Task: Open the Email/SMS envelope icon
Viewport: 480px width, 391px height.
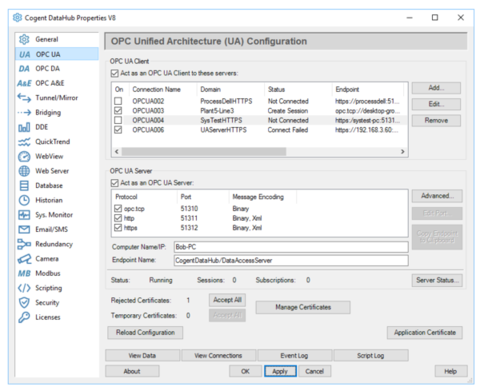Action: pos(24,229)
